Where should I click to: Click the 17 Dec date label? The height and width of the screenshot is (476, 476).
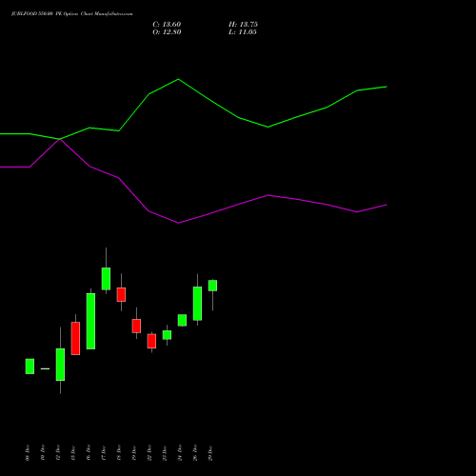(104, 453)
